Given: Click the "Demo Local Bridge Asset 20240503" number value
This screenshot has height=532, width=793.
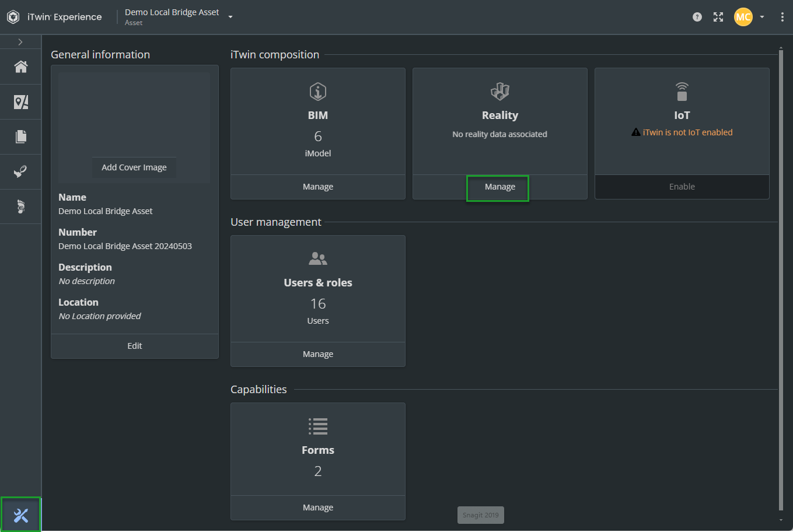Looking at the screenshot, I should pos(125,246).
